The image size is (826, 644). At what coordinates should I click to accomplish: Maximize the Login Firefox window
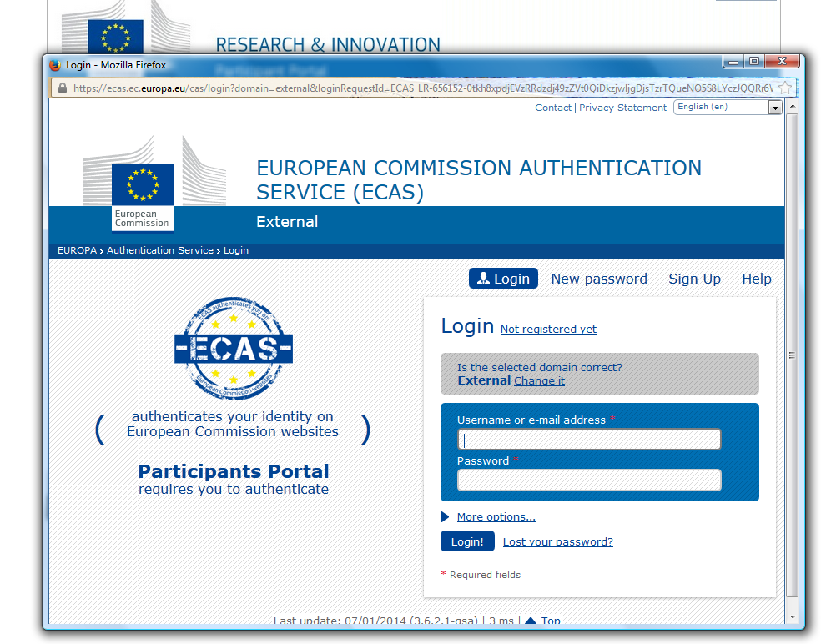[754, 62]
